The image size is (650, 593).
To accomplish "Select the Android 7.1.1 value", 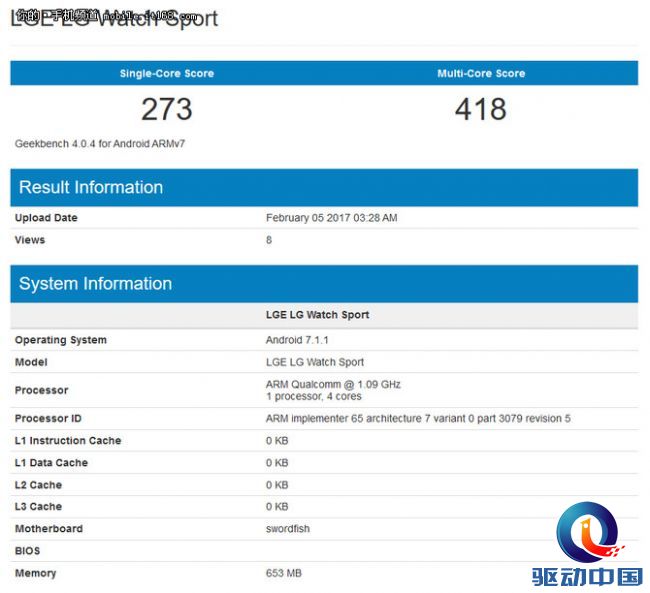I will click(297, 340).
